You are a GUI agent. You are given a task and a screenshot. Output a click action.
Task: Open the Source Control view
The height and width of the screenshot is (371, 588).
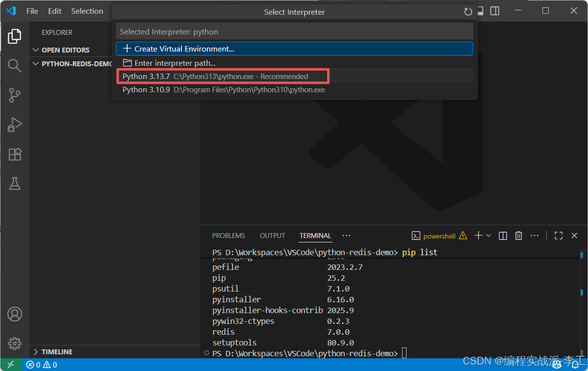click(14, 95)
